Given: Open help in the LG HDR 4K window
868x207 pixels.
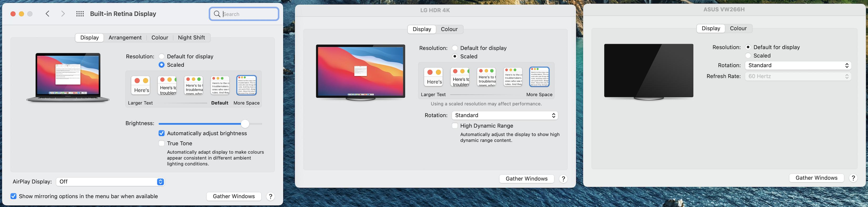Looking at the screenshot, I should pyautogui.click(x=564, y=179).
